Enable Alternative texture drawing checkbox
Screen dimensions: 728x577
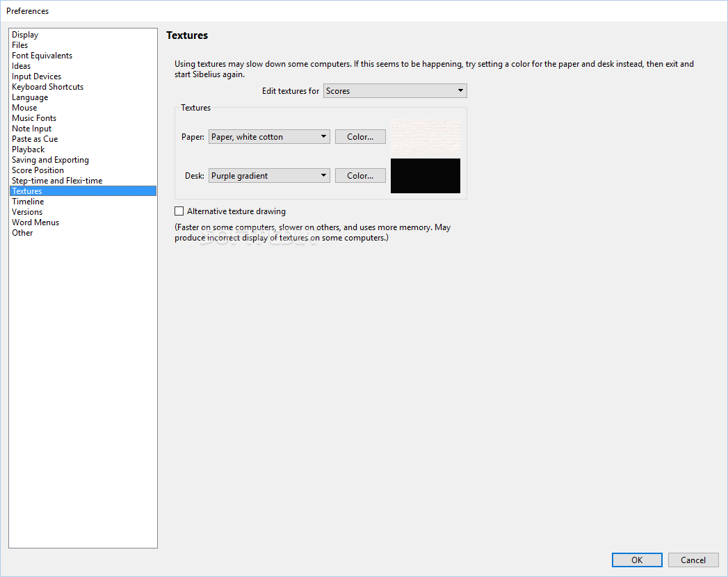pos(179,211)
